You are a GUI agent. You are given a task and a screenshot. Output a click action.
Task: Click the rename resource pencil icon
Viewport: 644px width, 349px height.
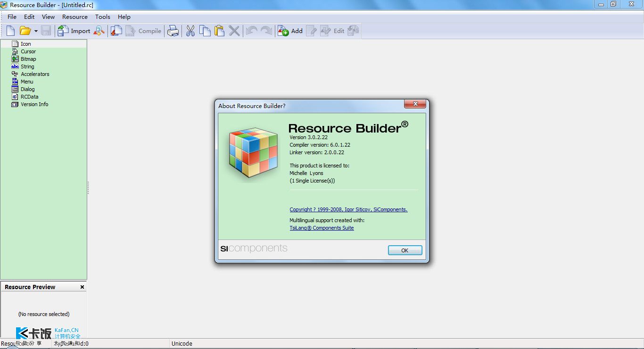[311, 31]
